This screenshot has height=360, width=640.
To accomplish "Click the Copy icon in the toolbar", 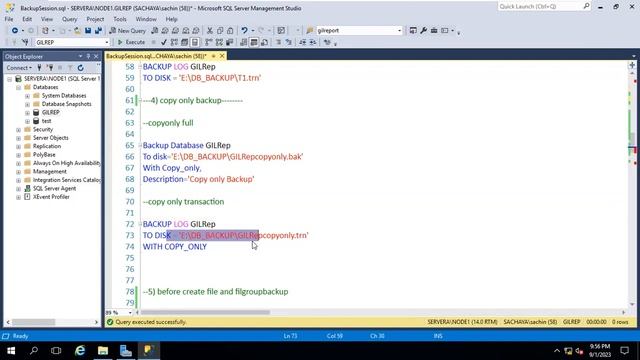I will click(220, 31).
